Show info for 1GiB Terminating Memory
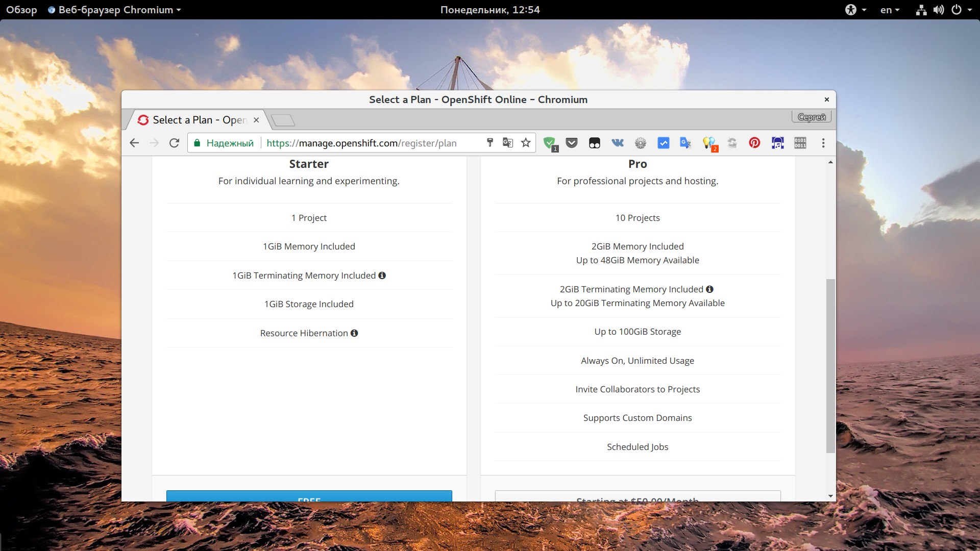 (x=382, y=275)
